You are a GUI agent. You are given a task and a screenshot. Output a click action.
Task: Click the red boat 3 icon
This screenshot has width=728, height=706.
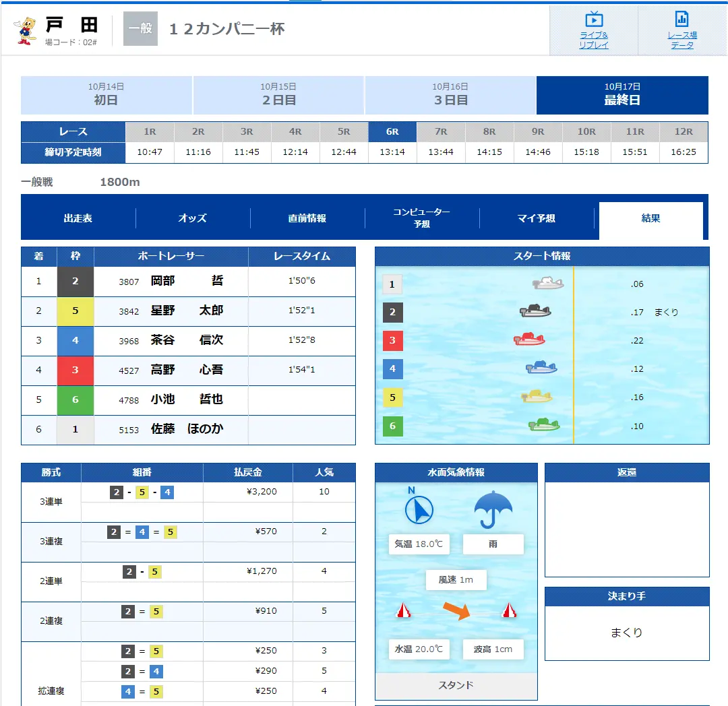529,340
